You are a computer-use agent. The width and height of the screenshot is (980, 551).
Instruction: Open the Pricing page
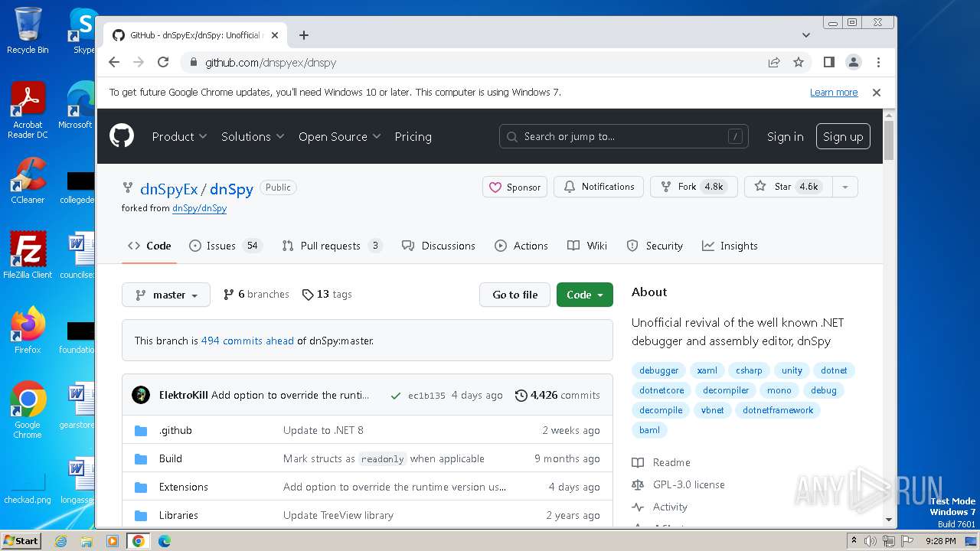coord(413,136)
